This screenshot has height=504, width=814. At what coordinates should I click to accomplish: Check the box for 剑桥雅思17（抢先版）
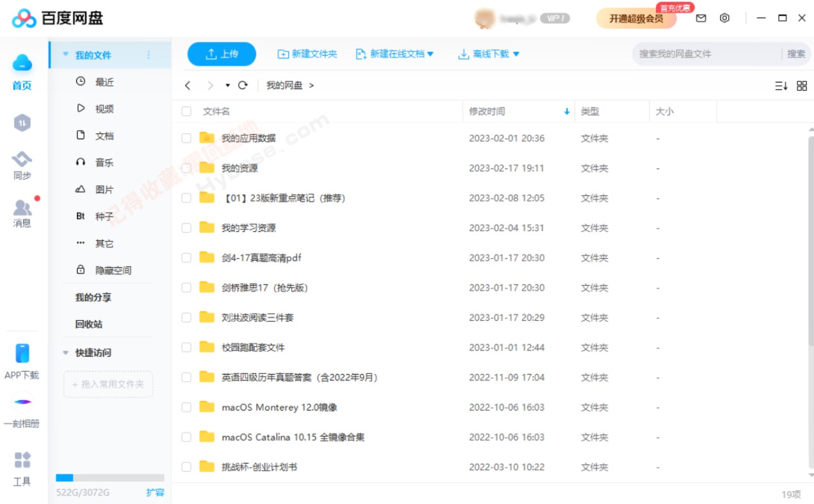(x=186, y=288)
